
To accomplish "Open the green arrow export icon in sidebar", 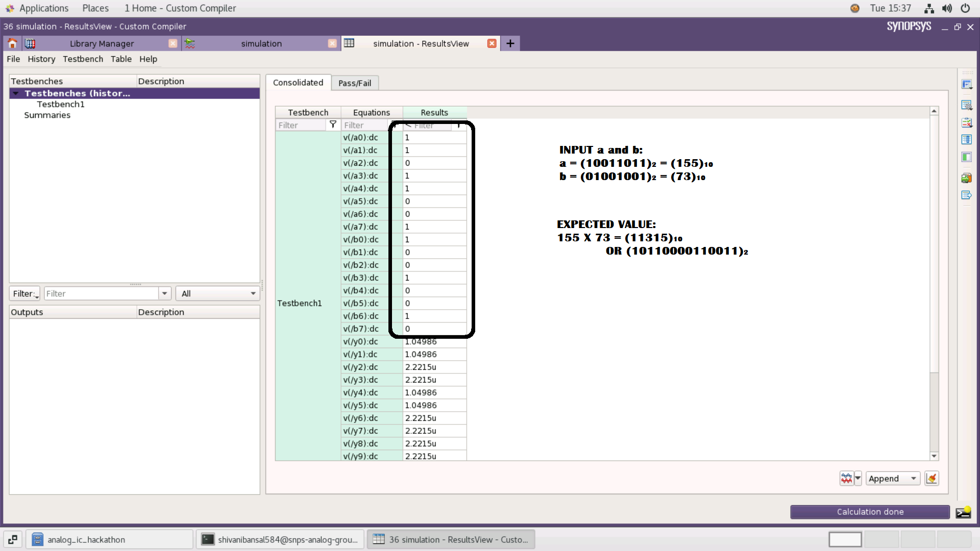I will point(967,178).
